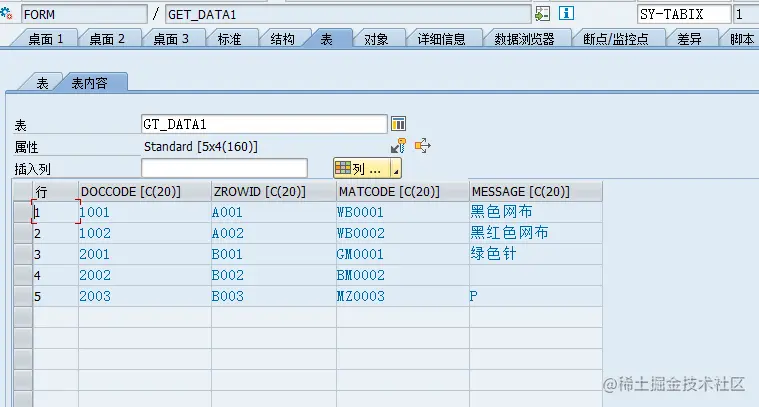Click MESSAGE cell 绿色针
The image size is (759, 407).
(535, 254)
